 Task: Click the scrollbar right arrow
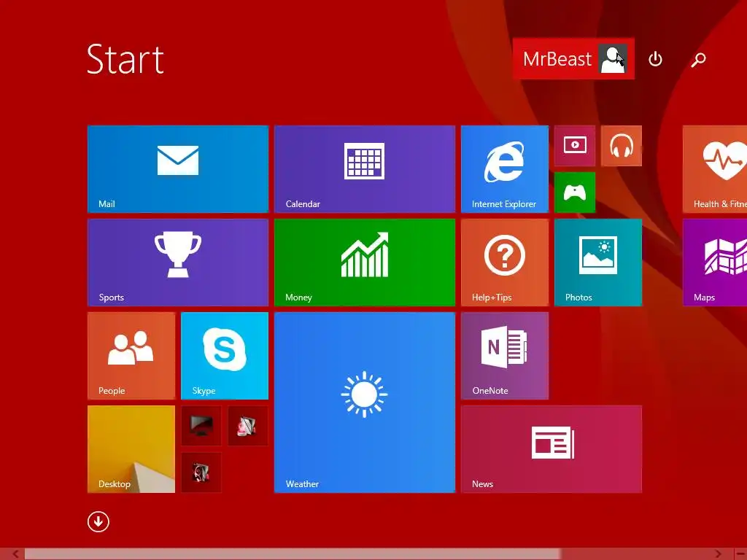pyautogui.click(x=718, y=554)
